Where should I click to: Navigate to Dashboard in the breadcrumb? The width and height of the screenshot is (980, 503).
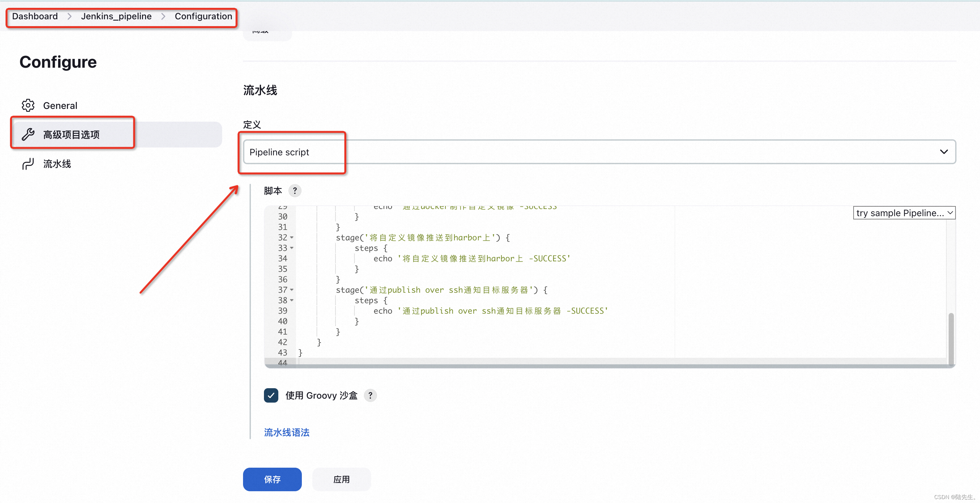[34, 16]
